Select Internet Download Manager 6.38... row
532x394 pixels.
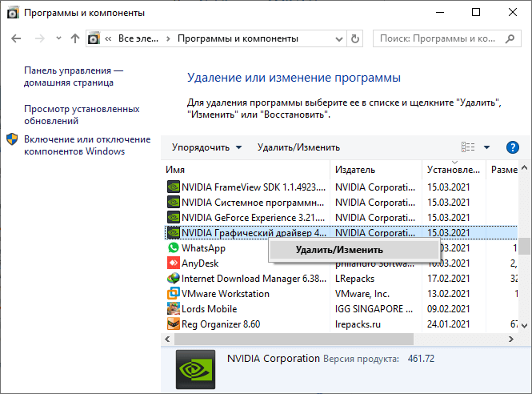(x=341, y=279)
